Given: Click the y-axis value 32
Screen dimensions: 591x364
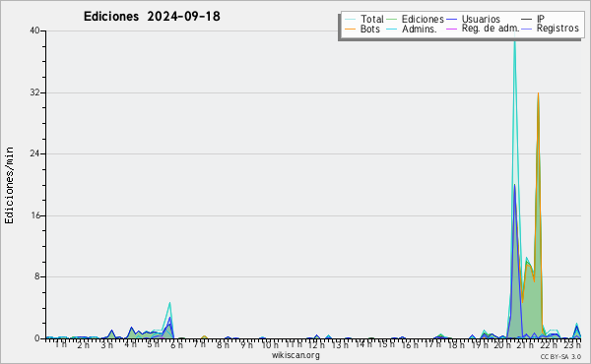Looking at the screenshot, I should coord(35,92).
